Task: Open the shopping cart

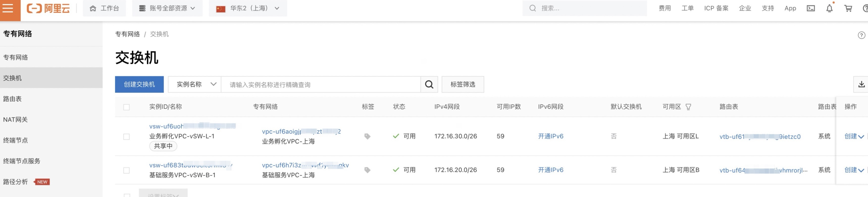Action: click(848, 8)
